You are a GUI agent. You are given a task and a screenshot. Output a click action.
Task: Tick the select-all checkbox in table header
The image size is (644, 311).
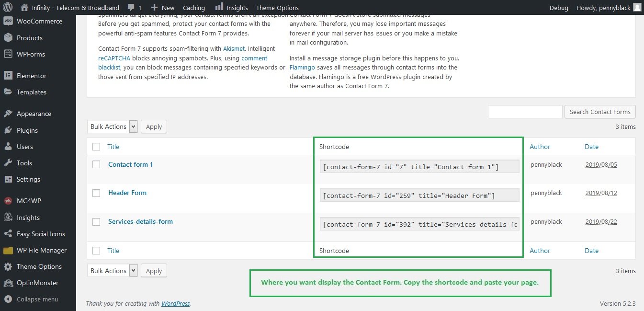coord(96,147)
